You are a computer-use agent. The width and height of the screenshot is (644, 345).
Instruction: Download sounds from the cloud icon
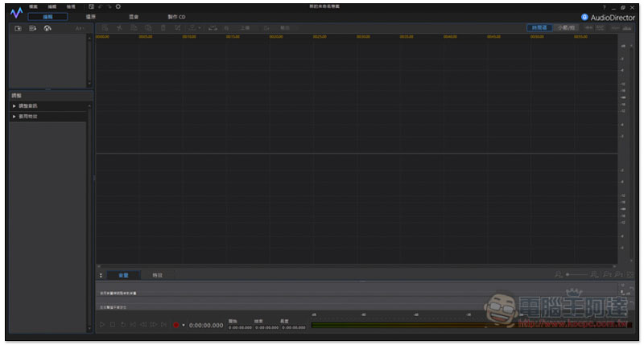pyautogui.click(x=47, y=28)
